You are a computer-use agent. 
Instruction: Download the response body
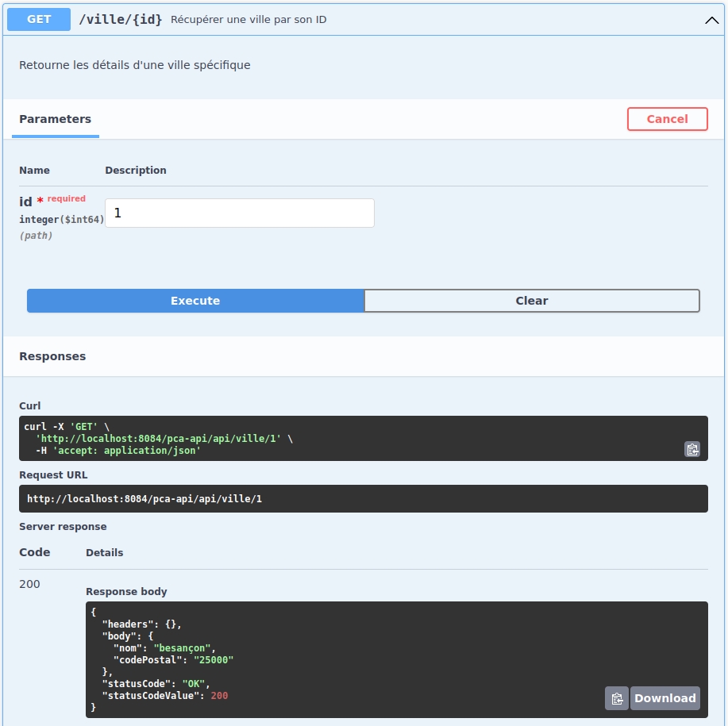(664, 698)
